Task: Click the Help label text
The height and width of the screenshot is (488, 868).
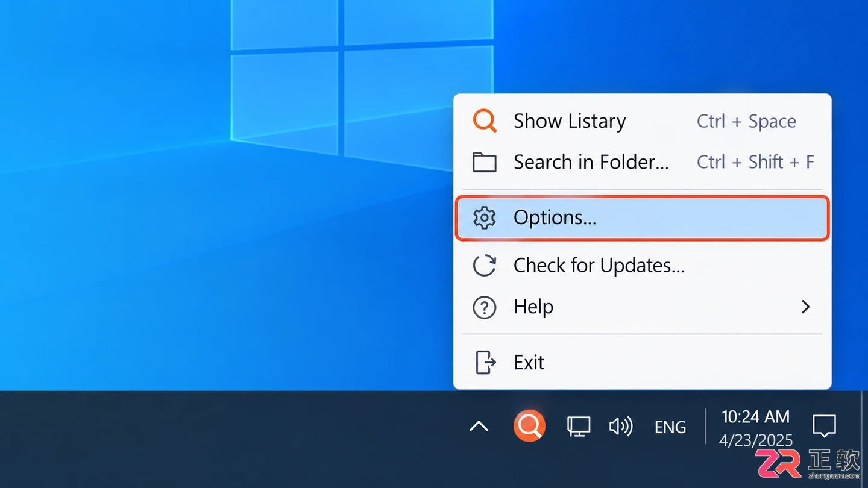Action: click(x=533, y=307)
